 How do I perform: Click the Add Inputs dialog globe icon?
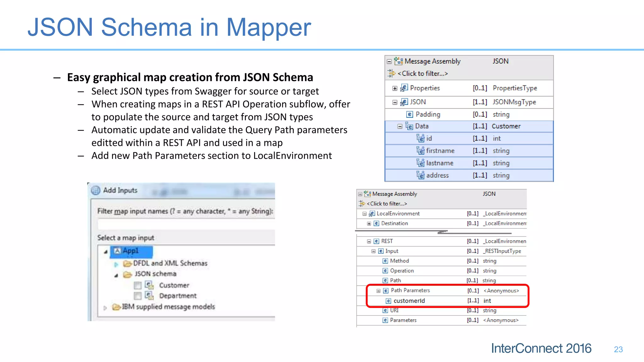pyautogui.click(x=96, y=190)
